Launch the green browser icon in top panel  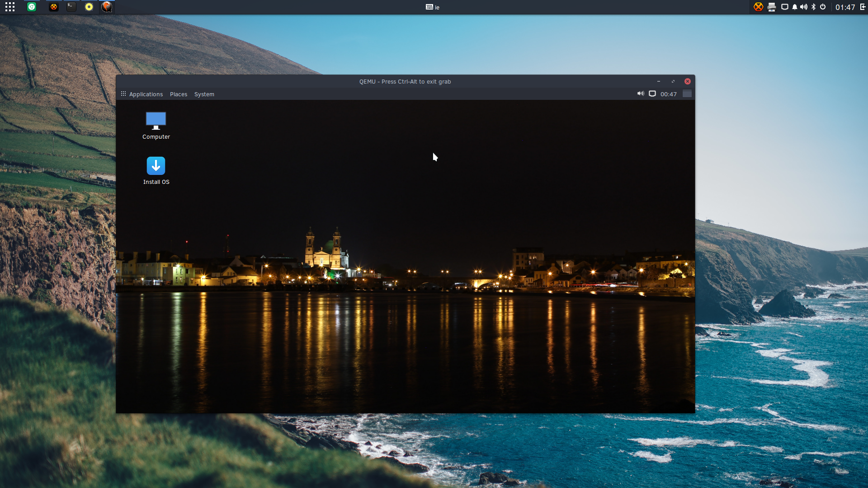[x=32, y=7]
